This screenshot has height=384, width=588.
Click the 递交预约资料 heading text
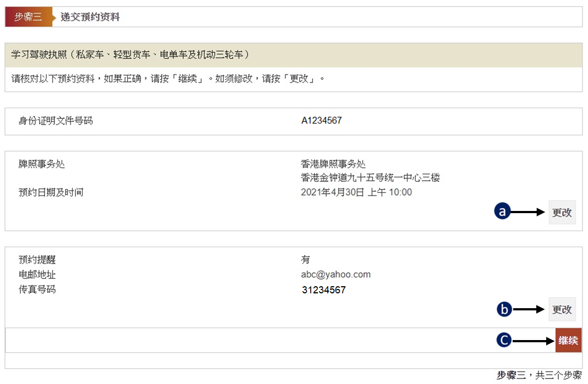90,17
